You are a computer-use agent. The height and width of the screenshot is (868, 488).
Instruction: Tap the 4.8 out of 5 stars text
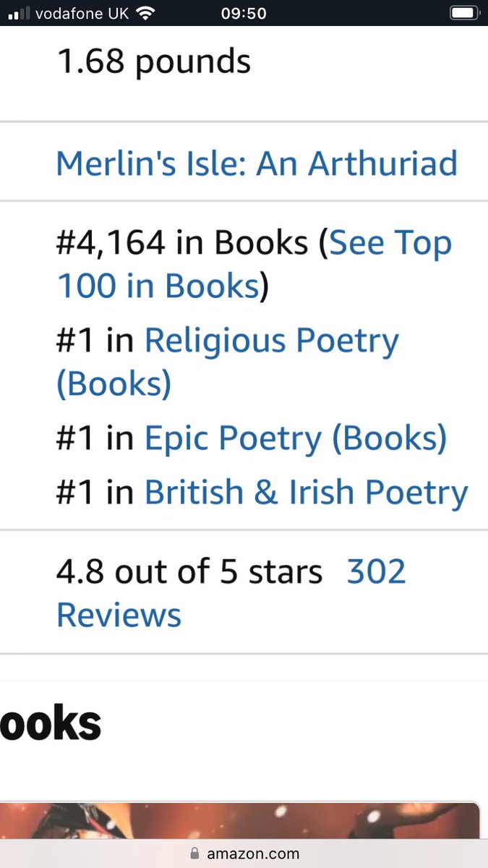tap(189, 573)
